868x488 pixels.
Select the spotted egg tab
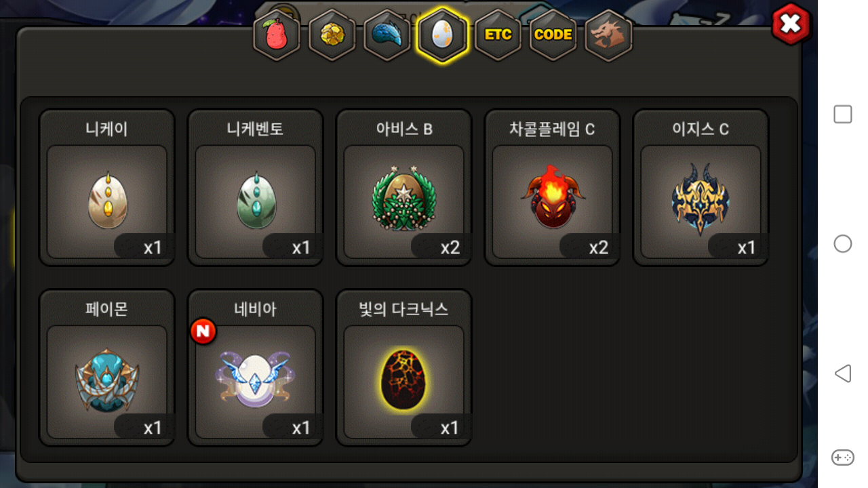coord(443,35)
